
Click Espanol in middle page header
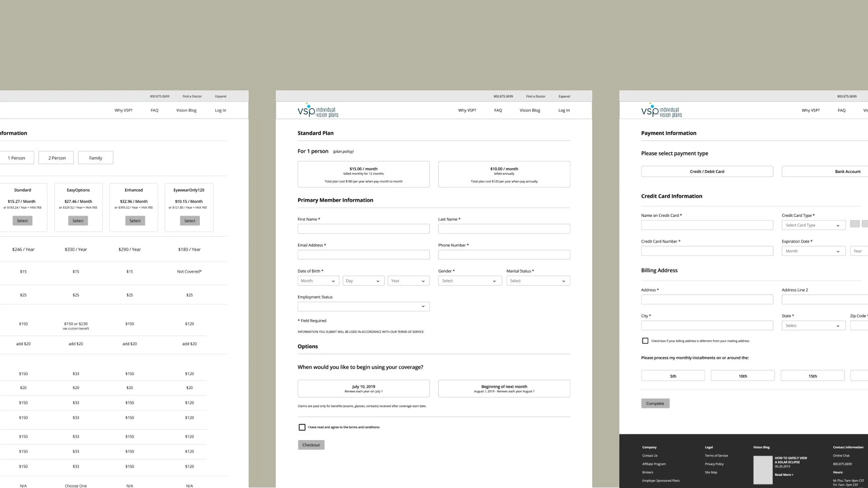(564, 96)
